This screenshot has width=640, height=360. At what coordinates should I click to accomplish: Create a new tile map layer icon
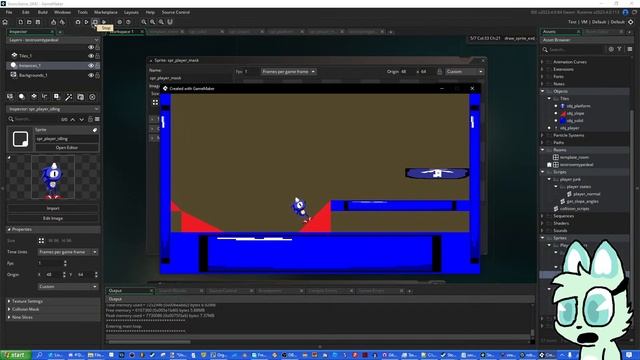tap(33, 97)
